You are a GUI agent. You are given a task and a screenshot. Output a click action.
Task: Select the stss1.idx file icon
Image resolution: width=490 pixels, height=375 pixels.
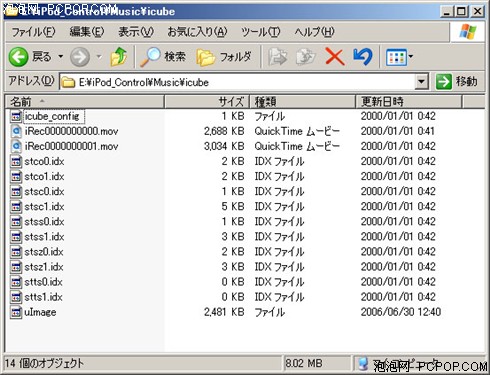(x=16, y=237)
